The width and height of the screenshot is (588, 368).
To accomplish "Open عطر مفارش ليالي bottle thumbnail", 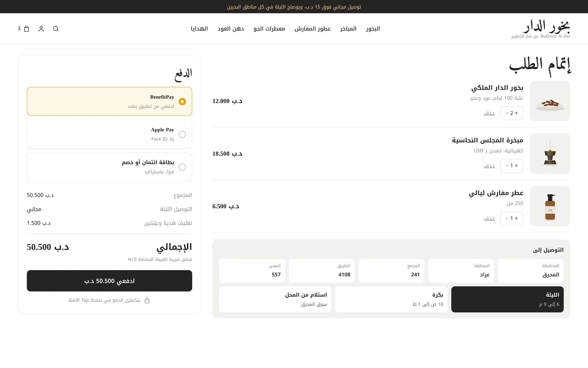I will tap(550, 206).
